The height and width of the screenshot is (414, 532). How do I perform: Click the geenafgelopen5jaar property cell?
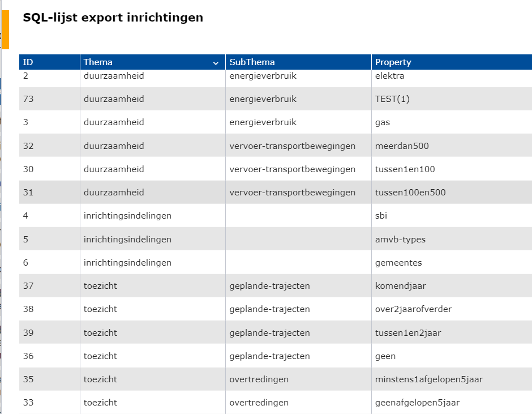[417, 403]
